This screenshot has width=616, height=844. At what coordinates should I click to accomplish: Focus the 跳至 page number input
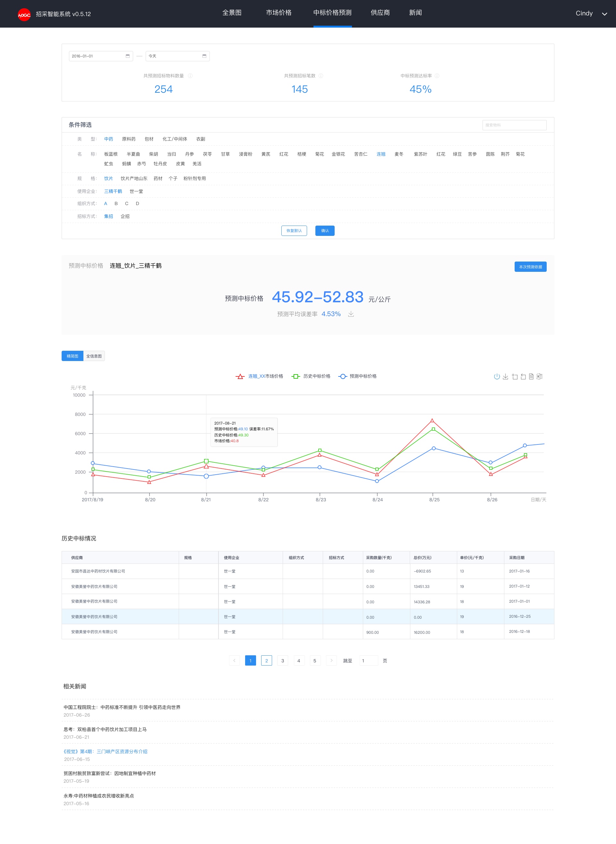(368, 660)
